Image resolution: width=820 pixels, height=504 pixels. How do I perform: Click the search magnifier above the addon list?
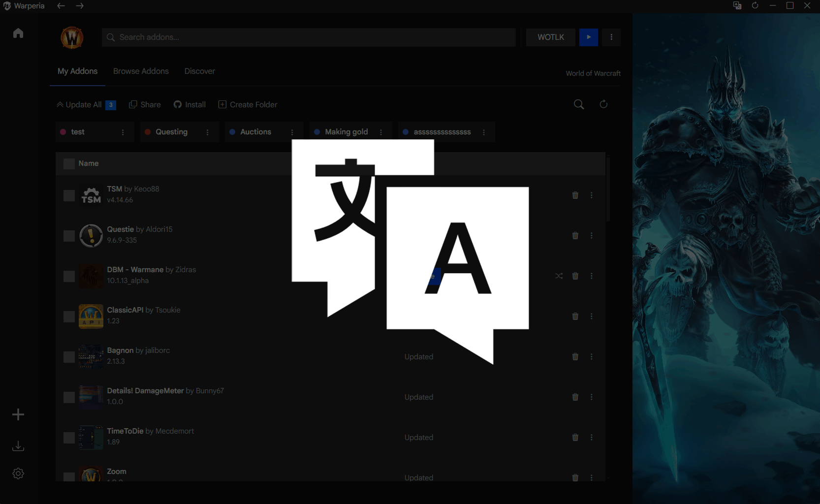pos(579,104)
